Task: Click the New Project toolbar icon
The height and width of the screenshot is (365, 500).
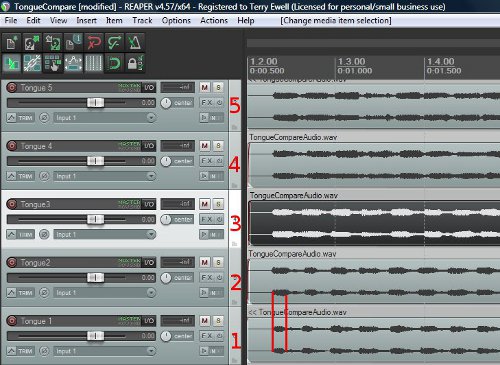Action: pos(12,42)
